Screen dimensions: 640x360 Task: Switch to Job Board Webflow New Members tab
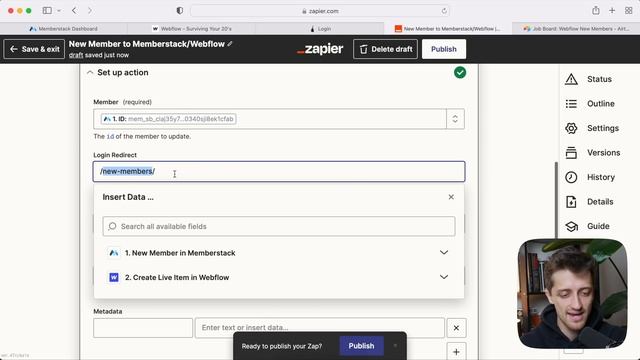[x=576, y=29]
